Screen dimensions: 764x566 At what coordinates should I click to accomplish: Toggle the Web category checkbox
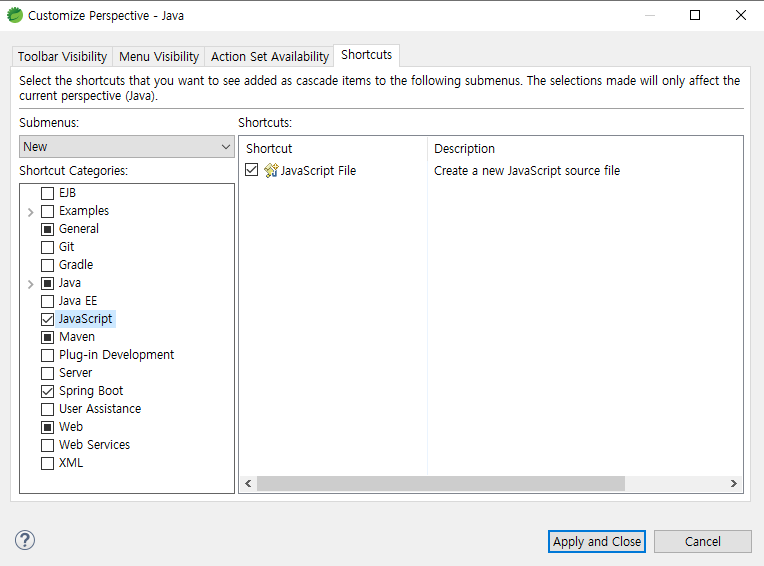(47, 428)
